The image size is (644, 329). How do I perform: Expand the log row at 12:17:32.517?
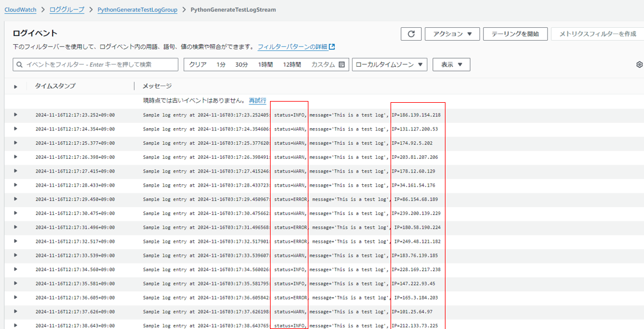pyautogui.click(x=15, y=241)
